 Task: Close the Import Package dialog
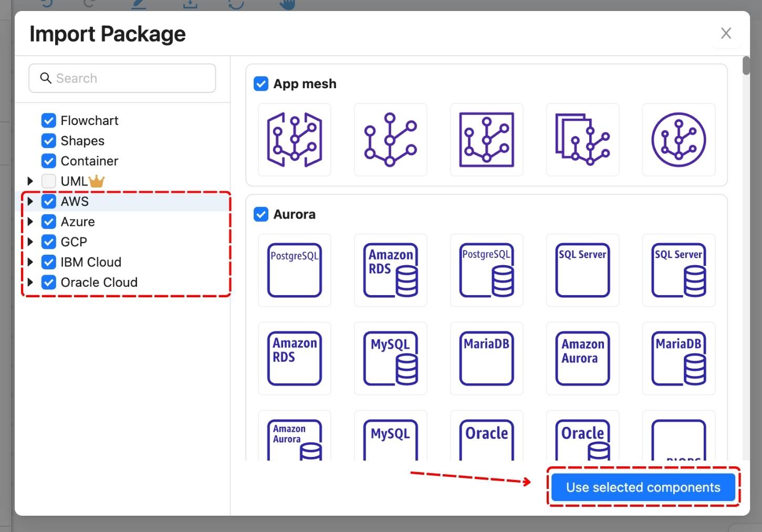click(x=726, y=34)
